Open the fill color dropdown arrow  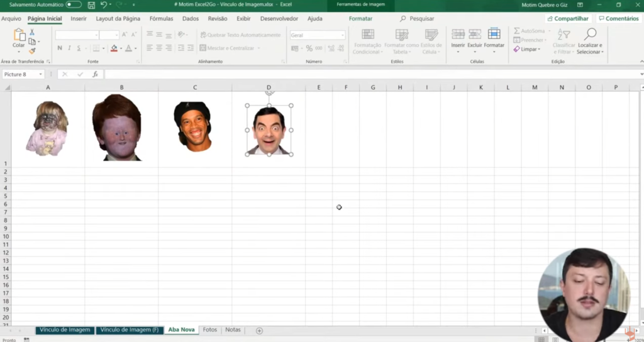click(121, 48)
